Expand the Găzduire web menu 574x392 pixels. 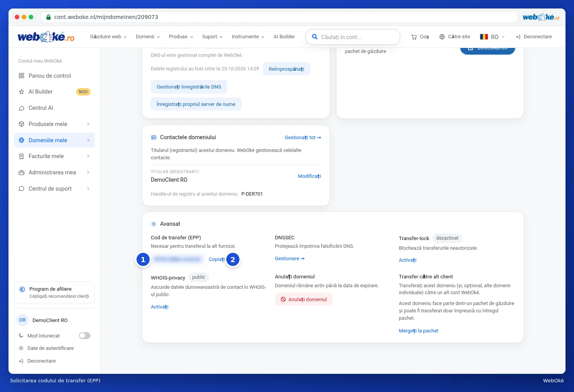[108, 37]
